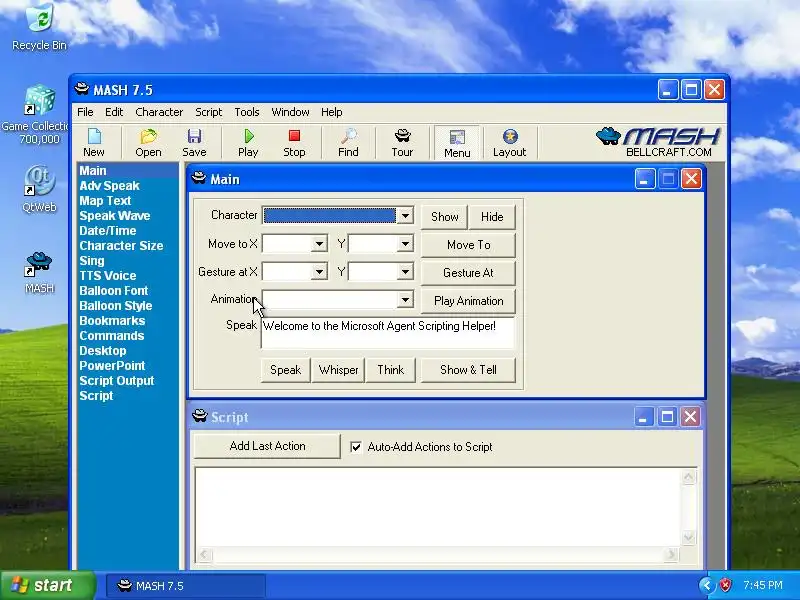Click the Main window hat icon
800x600 pixels.
point(198,179)
